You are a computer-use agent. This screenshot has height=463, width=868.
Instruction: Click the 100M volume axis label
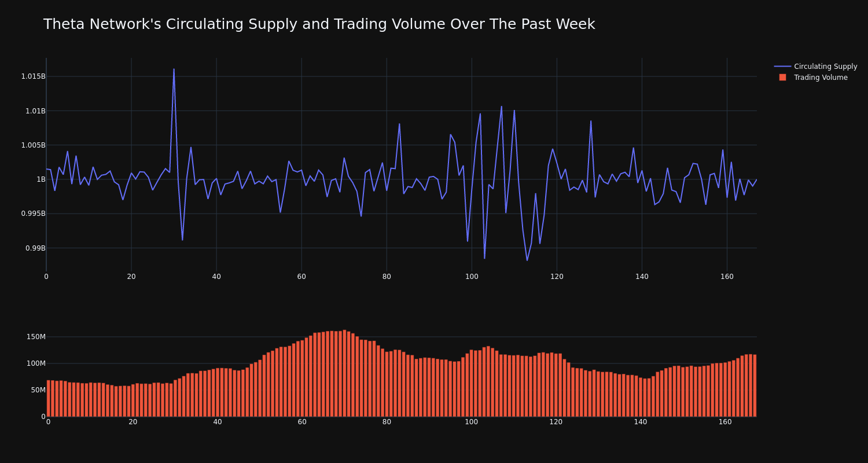(x=36, y=363)
